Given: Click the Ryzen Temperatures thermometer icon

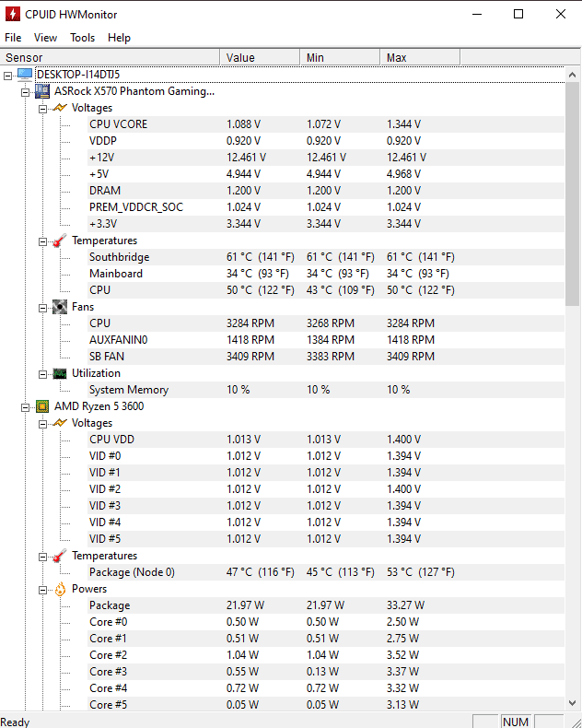Looking at the screenshot, I should [x=60, y=556].
